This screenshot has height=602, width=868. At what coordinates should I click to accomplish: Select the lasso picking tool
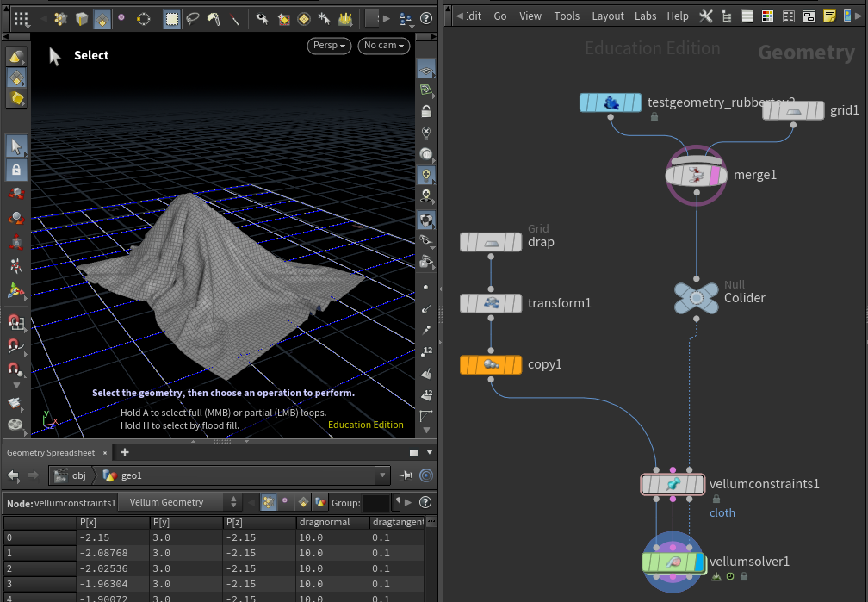click(192, 18)
